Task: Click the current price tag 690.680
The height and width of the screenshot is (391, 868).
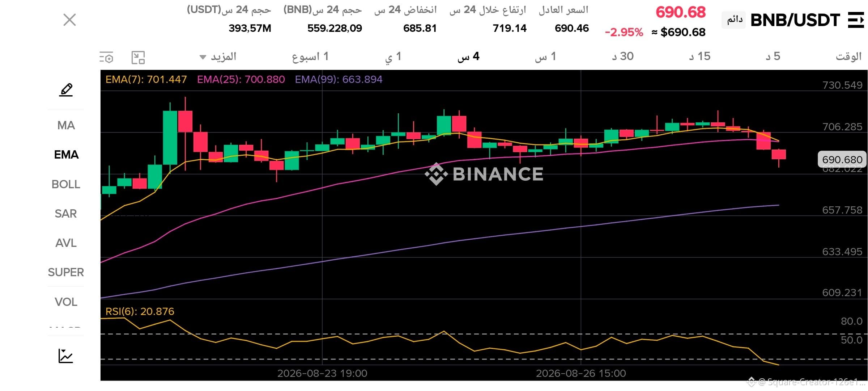Action: 842,159
